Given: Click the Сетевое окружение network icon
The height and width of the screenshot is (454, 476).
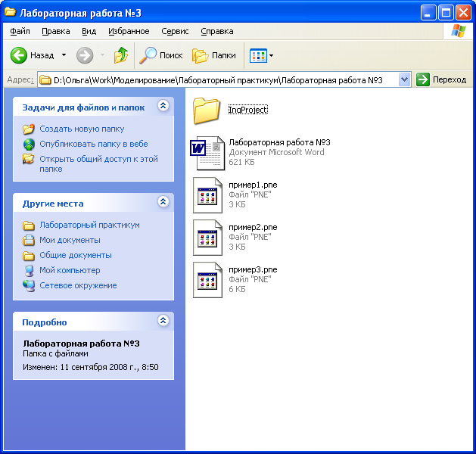Looking at the screenshot, I should click(29, 286).
